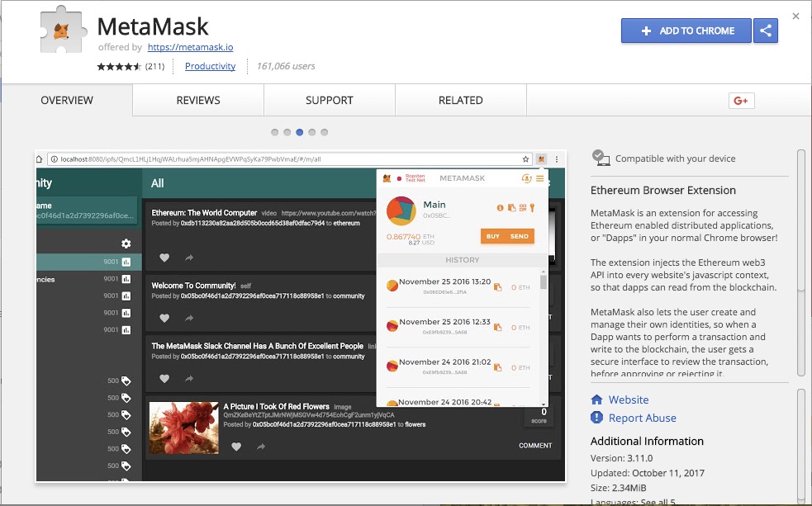Click the heart under Ethereum: The World Computer

164,258
